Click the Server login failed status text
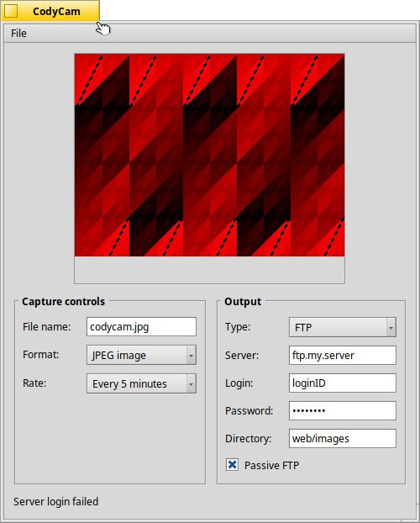 click(56, 502)
